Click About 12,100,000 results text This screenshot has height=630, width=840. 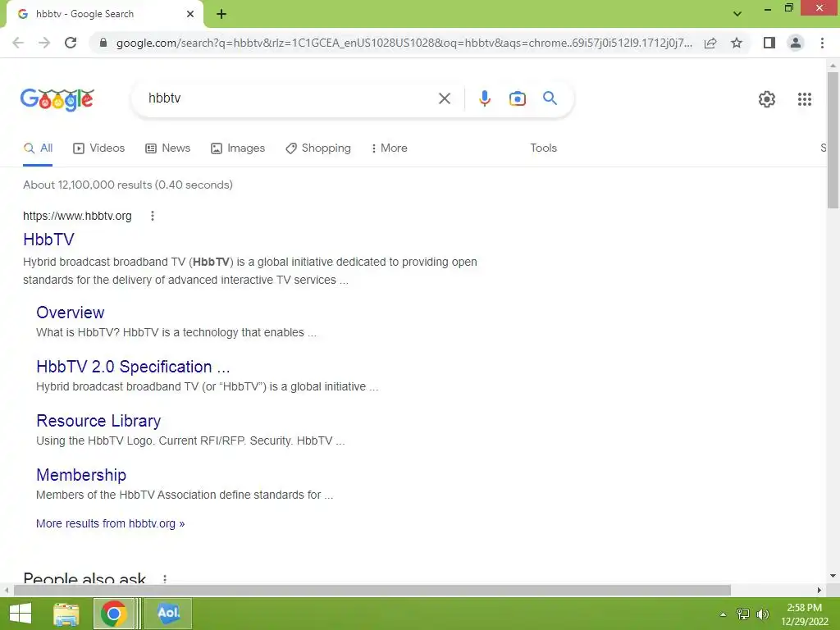pos(127,185)
